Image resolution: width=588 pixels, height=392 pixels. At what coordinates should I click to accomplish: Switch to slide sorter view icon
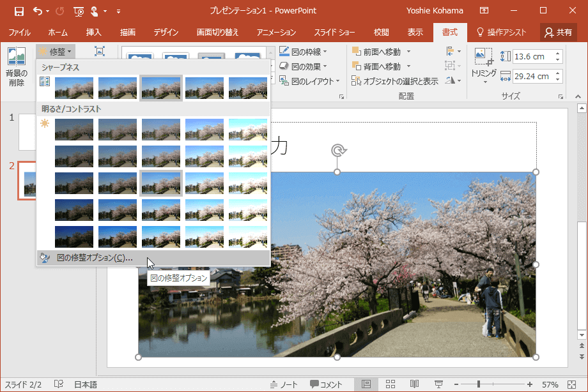(x=391, y=384)
